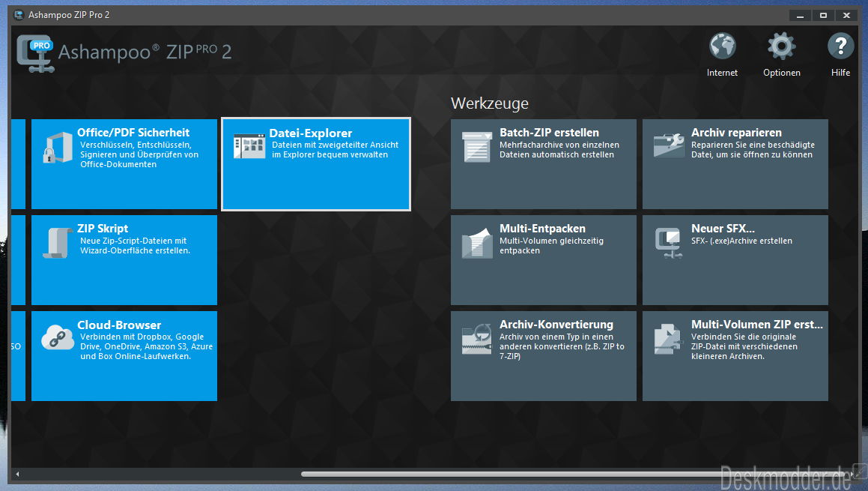Open Optionen gear icon

click(x=782, y=46)
